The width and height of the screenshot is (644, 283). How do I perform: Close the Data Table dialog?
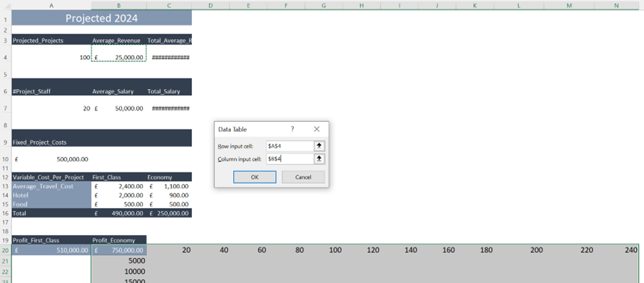coord(317,129)
